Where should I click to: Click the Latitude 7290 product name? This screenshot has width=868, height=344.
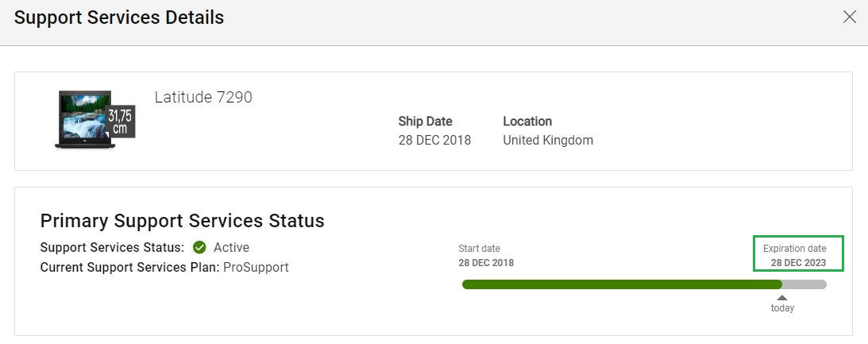(203, 98)
